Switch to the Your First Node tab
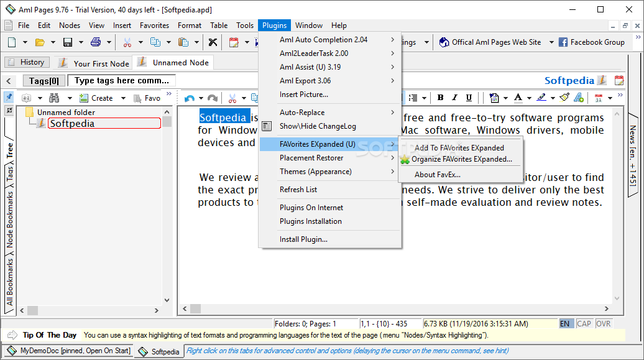Image resolution: width=644 pixels, height=360 pixels. 94,63
